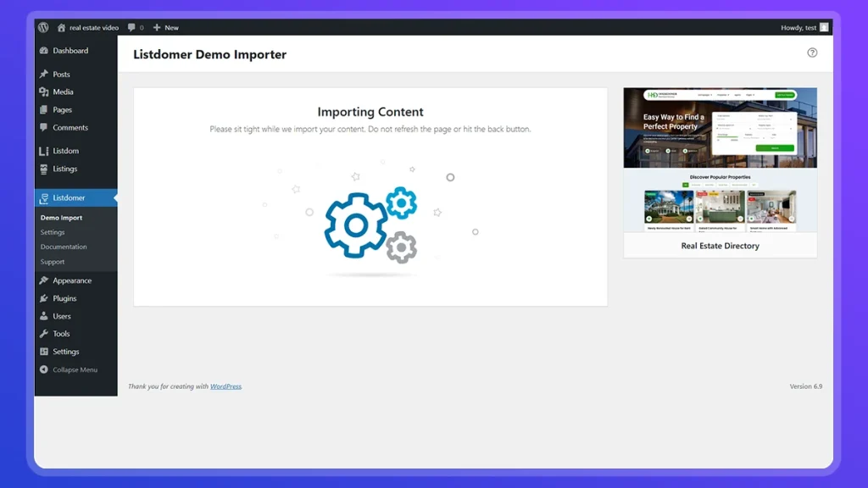Open the Howdy, test account dropdown

click(797, 27)
